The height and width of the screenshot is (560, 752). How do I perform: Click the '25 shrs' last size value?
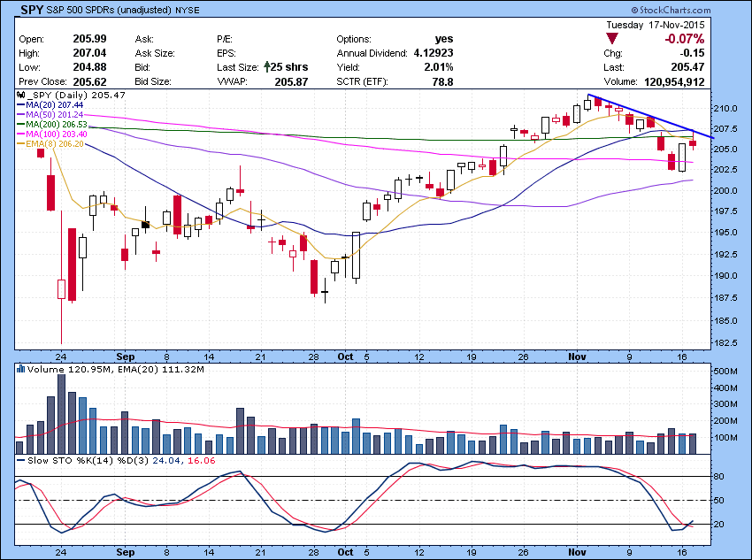click(289, 67)
